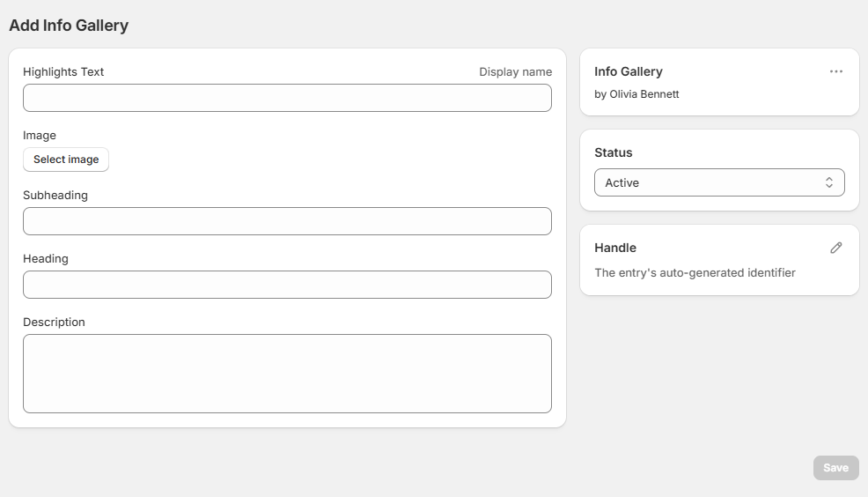Click the author name Olivia Bennett
The height and width of the screenshot is (497, 868).
tap(644, 94)
